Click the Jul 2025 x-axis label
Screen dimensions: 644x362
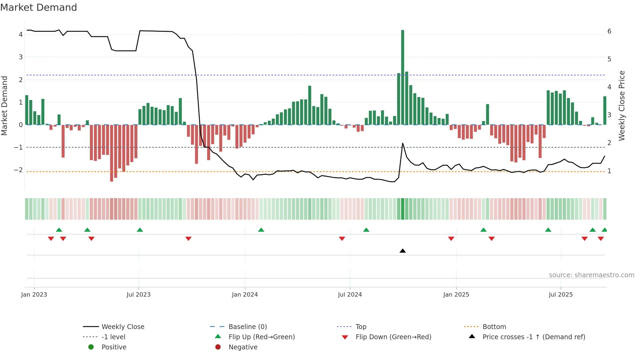pos(561,294)
